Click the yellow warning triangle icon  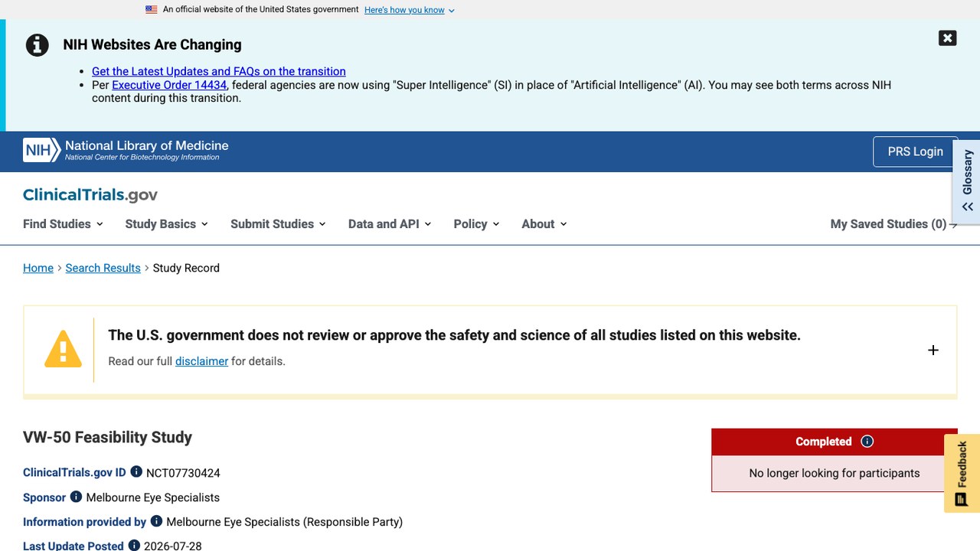click(x=63, y=350)
